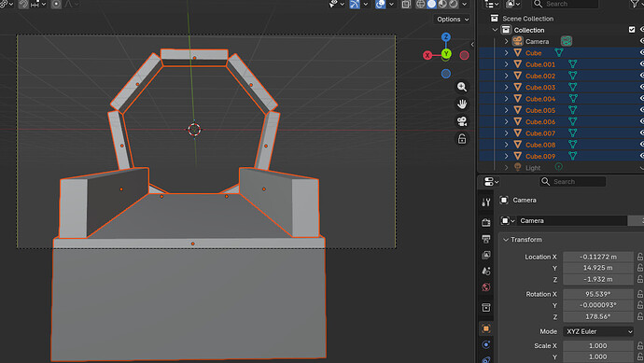Viewport: 644px width, 363px height.
Task: Toggle proportional editing button in header
Action: click(x=56, y=4)
